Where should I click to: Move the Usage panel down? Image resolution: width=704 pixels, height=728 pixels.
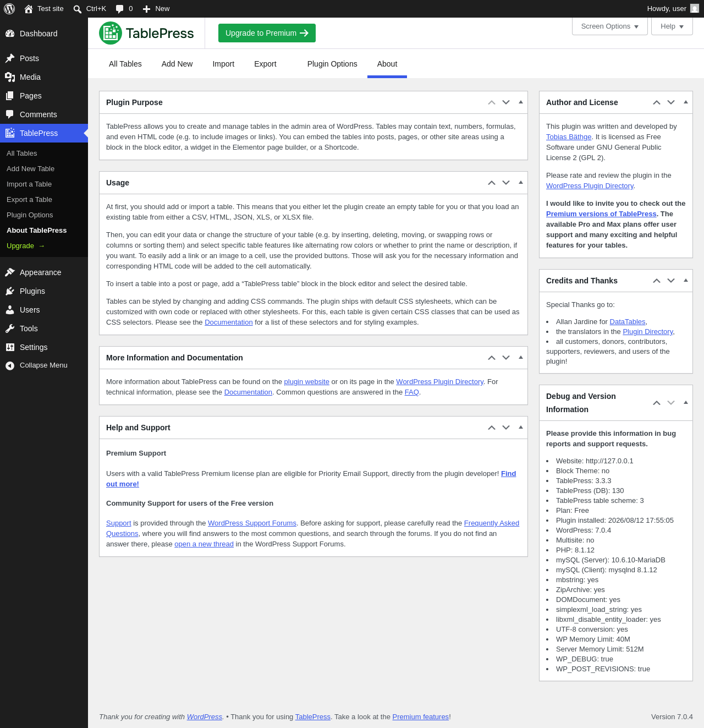[x=506, y=183]
